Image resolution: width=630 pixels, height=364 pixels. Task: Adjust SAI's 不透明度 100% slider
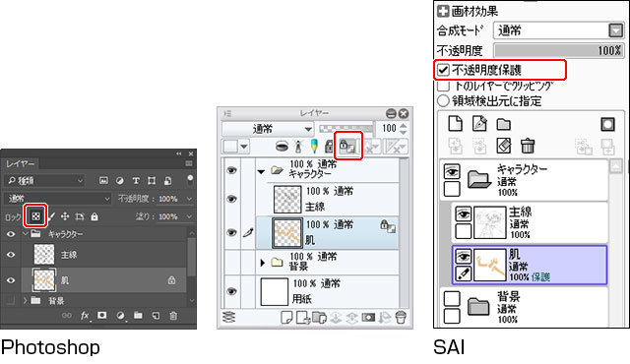[559, 50]
